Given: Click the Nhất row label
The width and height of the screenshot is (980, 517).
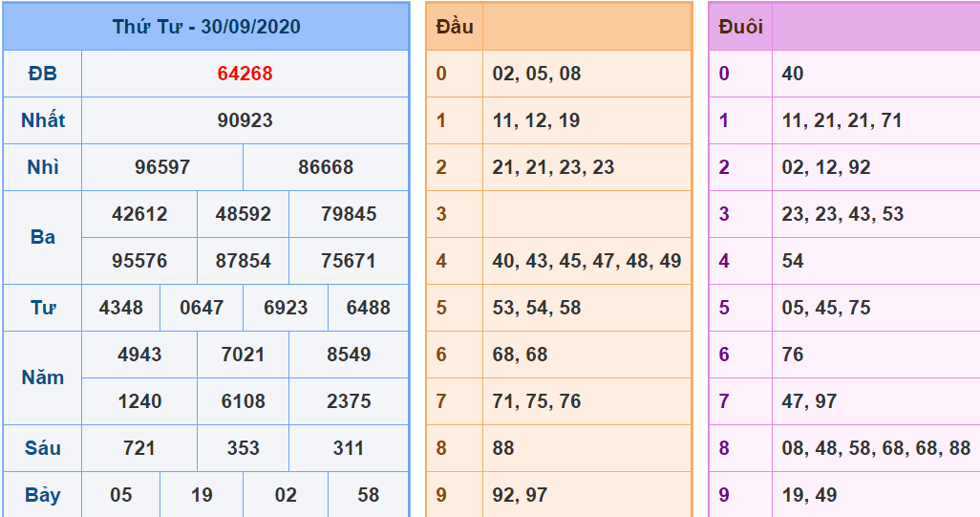Looking at the screenshot, I should [x=43, y=120].
